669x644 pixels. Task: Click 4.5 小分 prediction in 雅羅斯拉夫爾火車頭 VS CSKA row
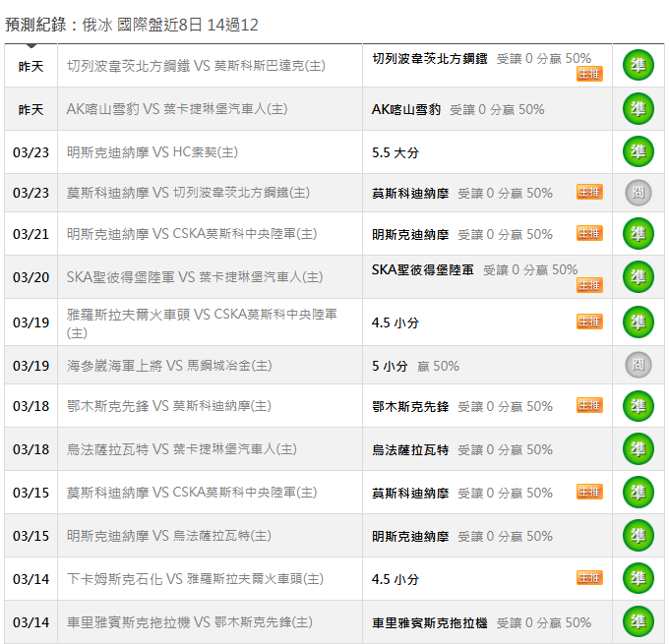[x=395, y=322]
